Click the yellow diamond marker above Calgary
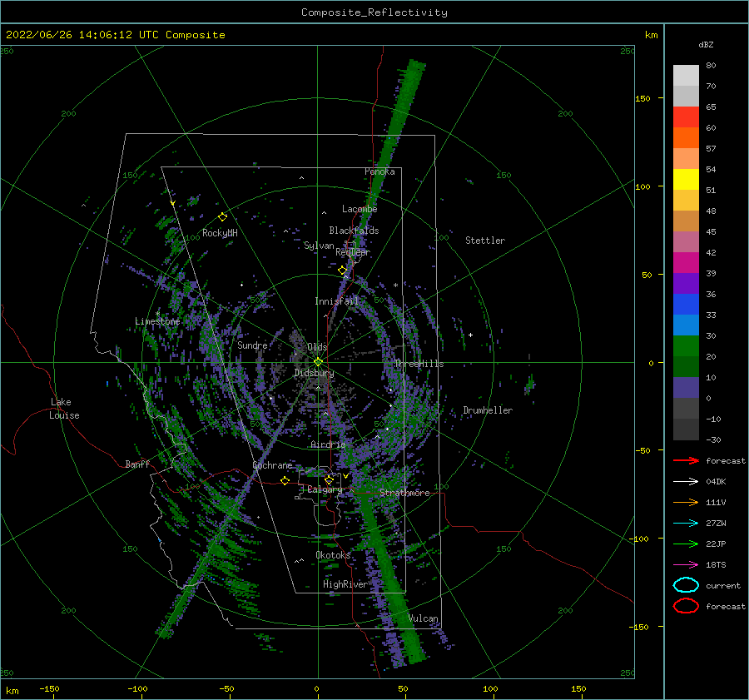The height and width of the screenshot is (700, 749). [x=329, y=479]
